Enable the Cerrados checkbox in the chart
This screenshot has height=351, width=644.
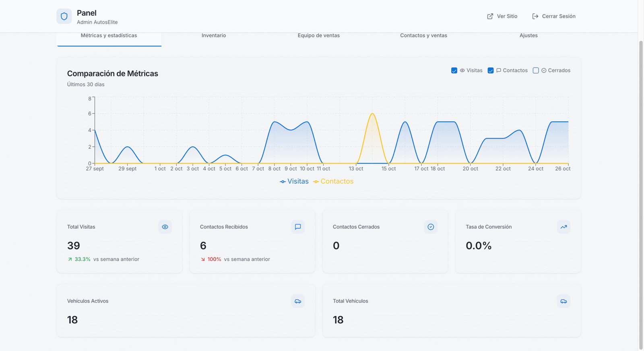(536, 71)
